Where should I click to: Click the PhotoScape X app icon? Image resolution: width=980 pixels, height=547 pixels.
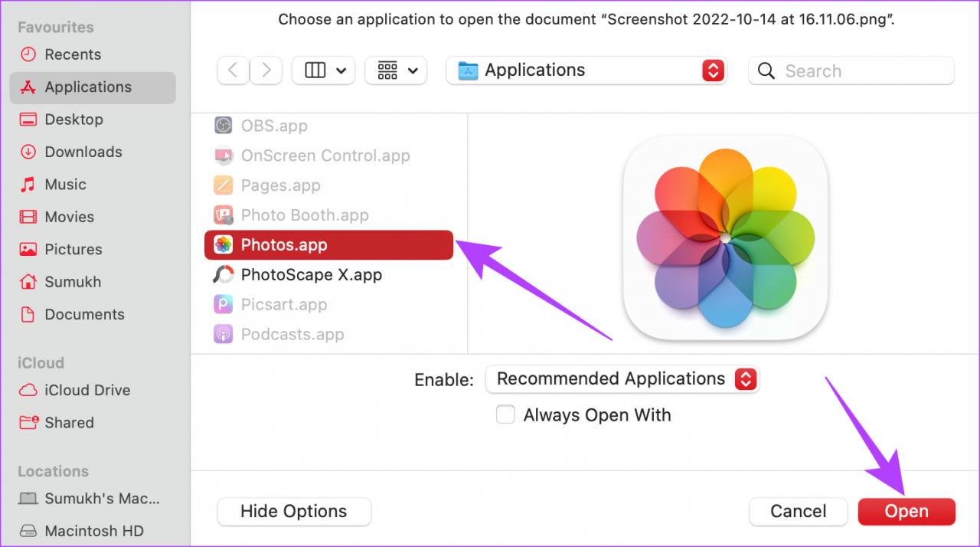tap(223, 274)
